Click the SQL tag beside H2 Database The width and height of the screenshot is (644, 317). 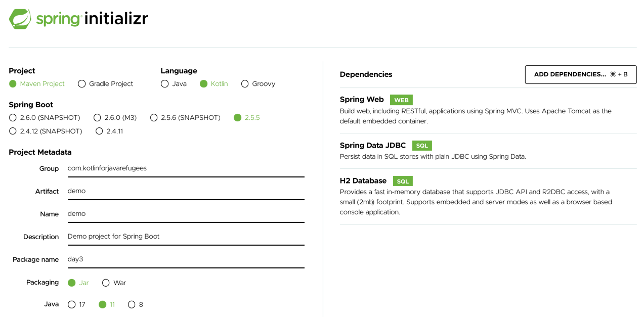coord(403,181)
